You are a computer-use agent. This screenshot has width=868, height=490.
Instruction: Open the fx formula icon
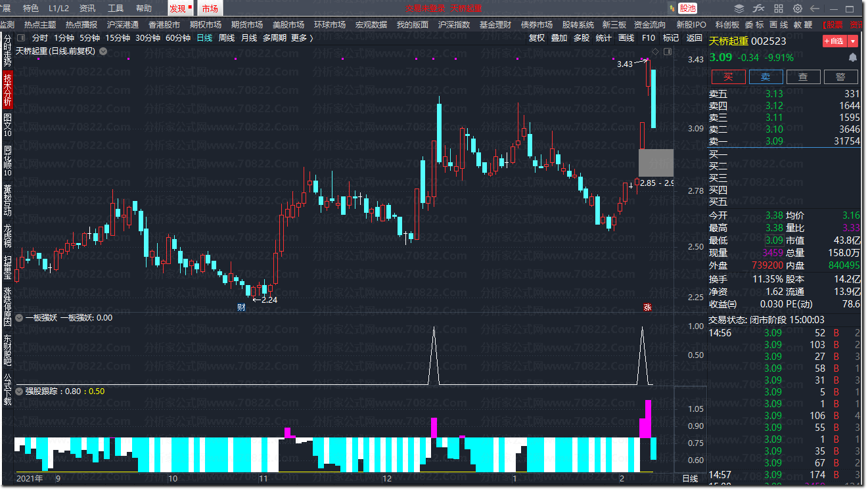click(759, 9)
